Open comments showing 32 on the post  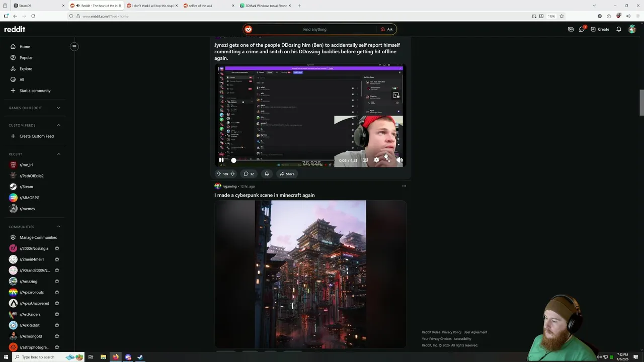click(249, 173)
